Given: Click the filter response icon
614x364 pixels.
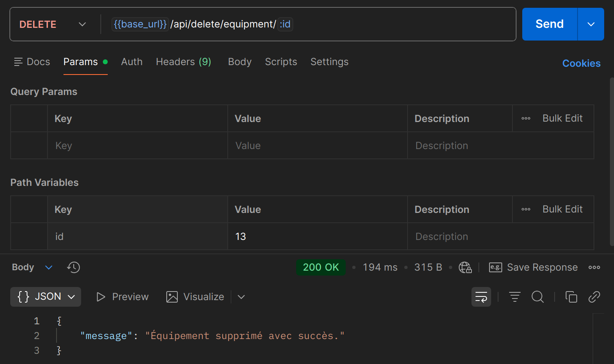Looking at the screenshot, I should (515, 297).
